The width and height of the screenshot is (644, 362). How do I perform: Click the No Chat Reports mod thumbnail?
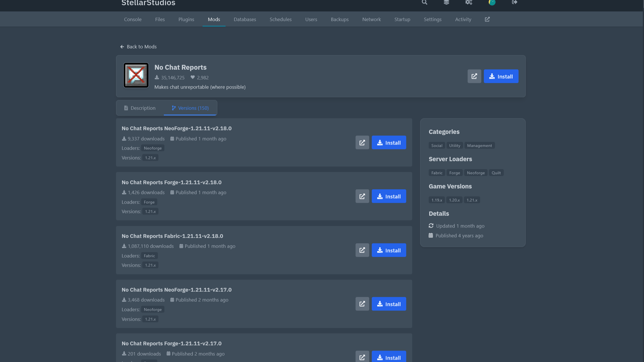(136, 75)
